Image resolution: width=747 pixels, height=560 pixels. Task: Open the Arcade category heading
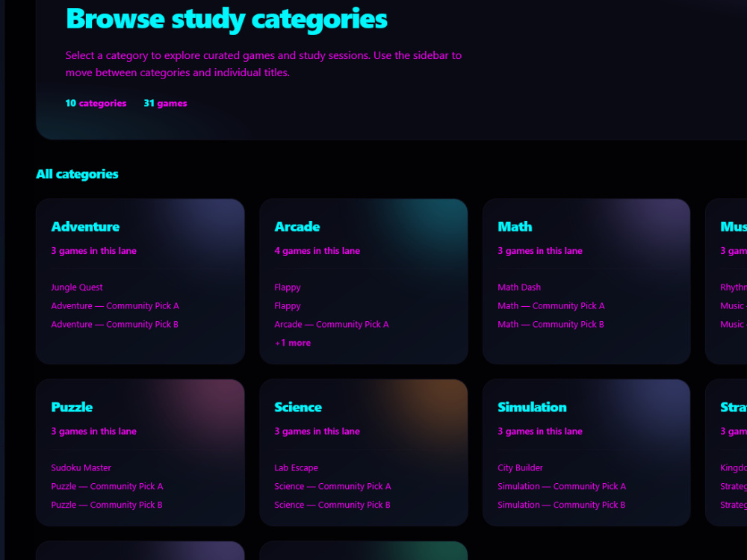pos(297,227)
